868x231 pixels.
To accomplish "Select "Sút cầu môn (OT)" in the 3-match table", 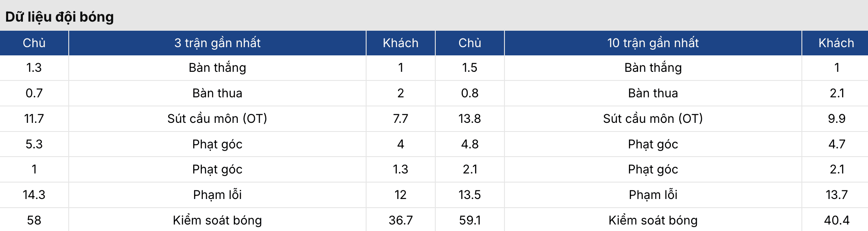I will point(217,119).
